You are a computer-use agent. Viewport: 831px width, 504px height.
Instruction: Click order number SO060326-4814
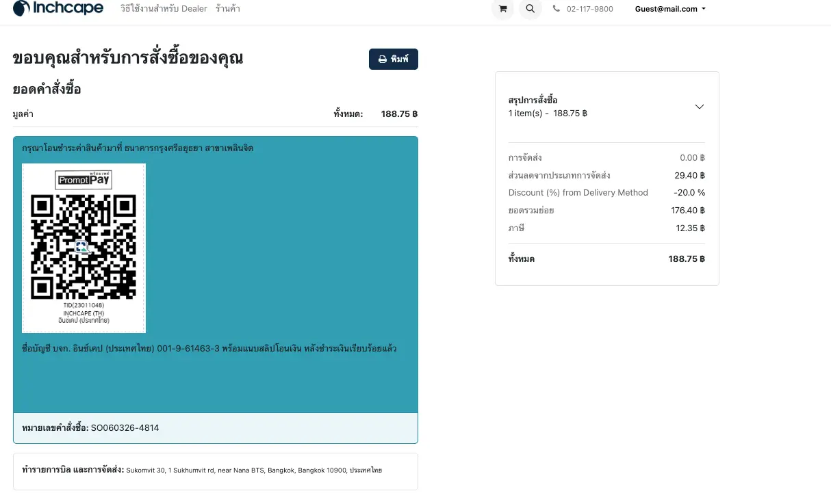coord(125,428)
